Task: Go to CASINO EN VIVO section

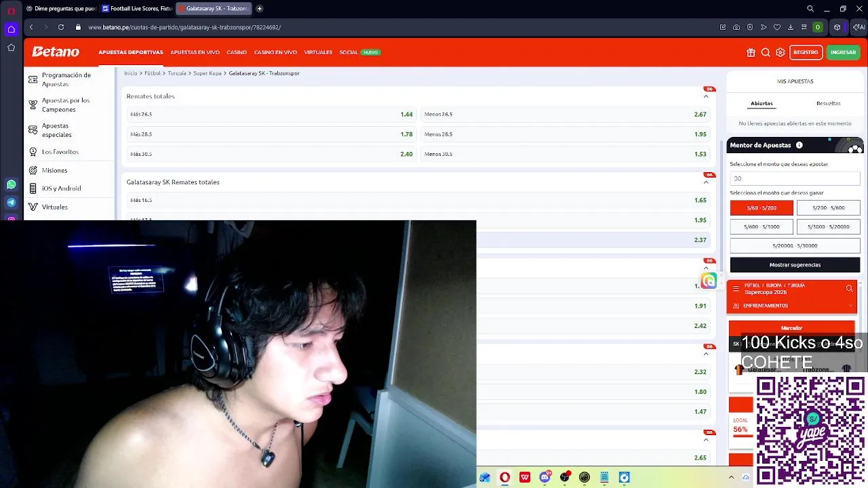Action: pyautogui.click(x=275, y=52)
